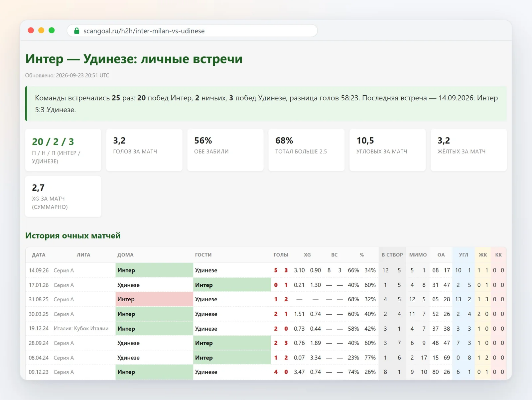Click xG value 3.34 in 08.04.24 row

tap(316, 358)
